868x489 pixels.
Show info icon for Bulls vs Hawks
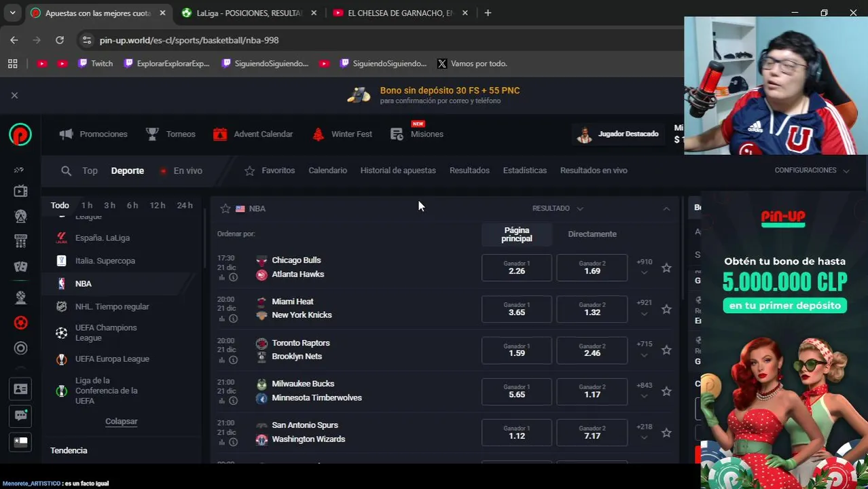tap(233, 277)
